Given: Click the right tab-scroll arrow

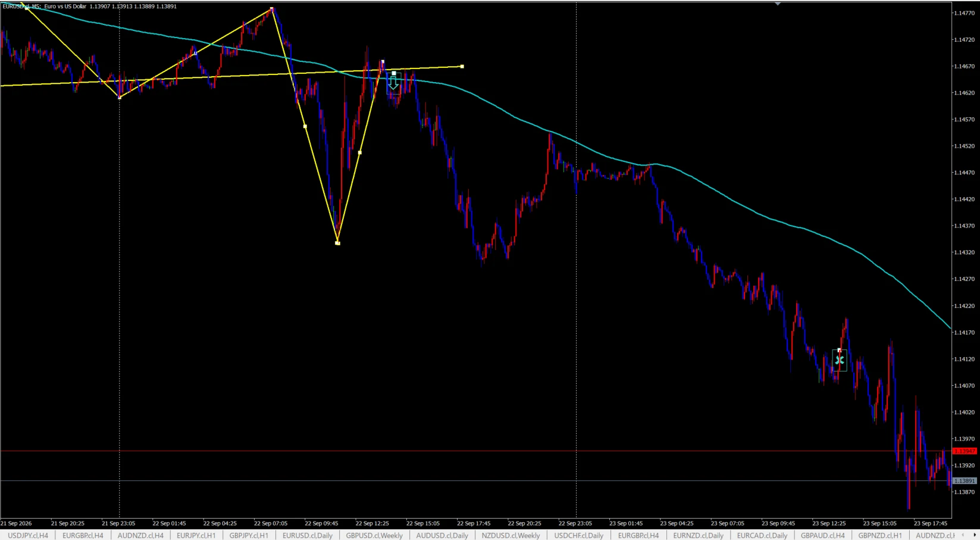Looking at the screenshot, I should (975, 535).
